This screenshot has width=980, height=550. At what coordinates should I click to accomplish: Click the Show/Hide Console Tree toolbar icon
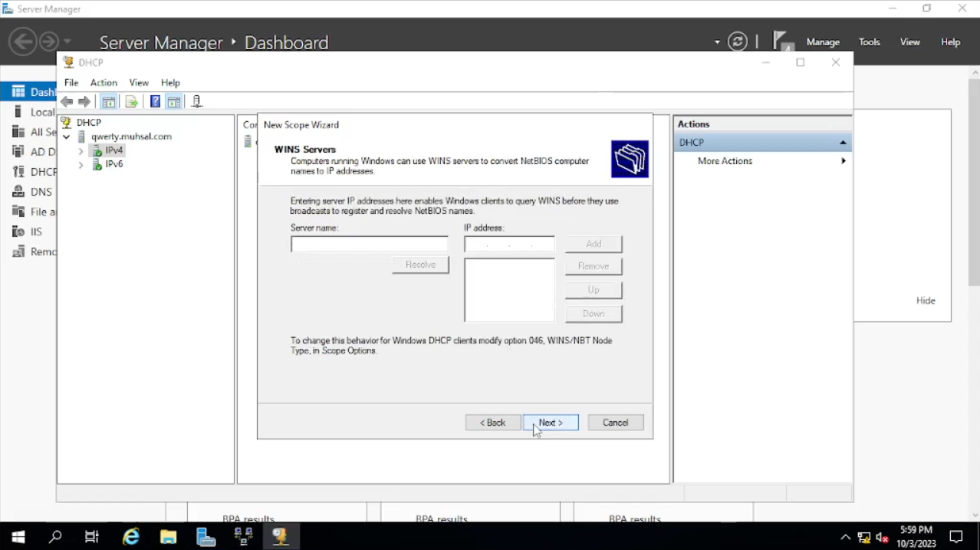click(109, 102)
